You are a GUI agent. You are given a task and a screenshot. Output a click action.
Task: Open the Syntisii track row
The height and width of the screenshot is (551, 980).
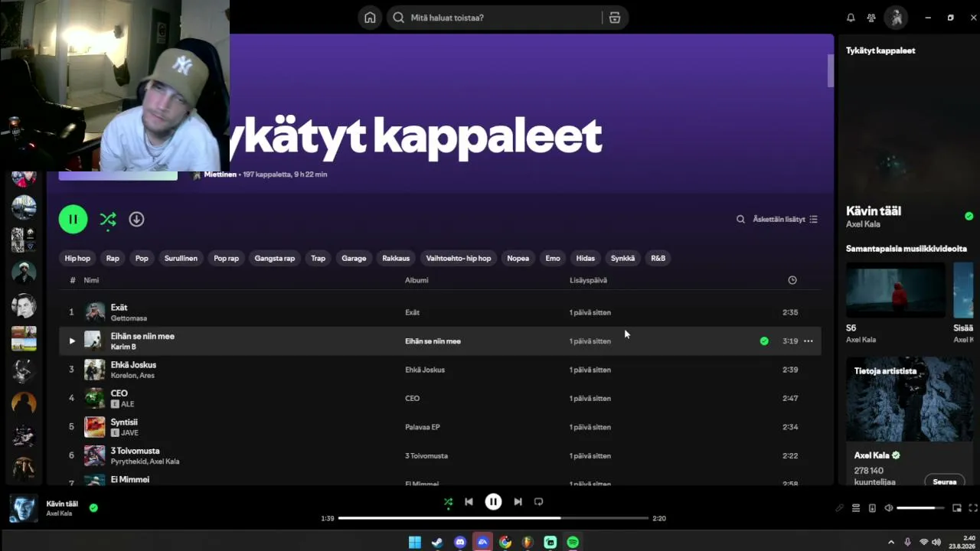click(x=439, y=427)
